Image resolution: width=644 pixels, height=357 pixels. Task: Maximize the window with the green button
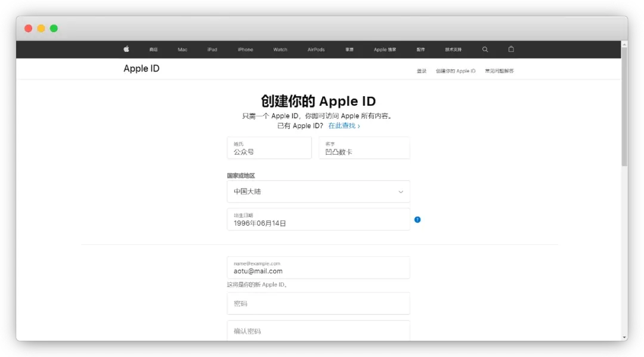pos(54,29)
